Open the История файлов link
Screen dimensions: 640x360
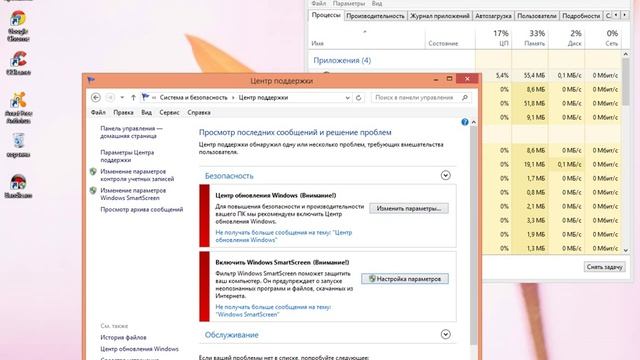click(x=123, y=338)
